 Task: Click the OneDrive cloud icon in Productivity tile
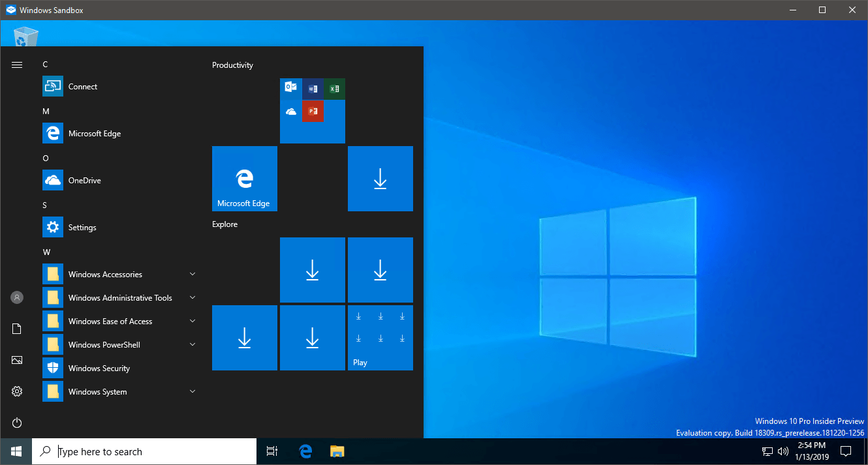[x=291, y=112]
